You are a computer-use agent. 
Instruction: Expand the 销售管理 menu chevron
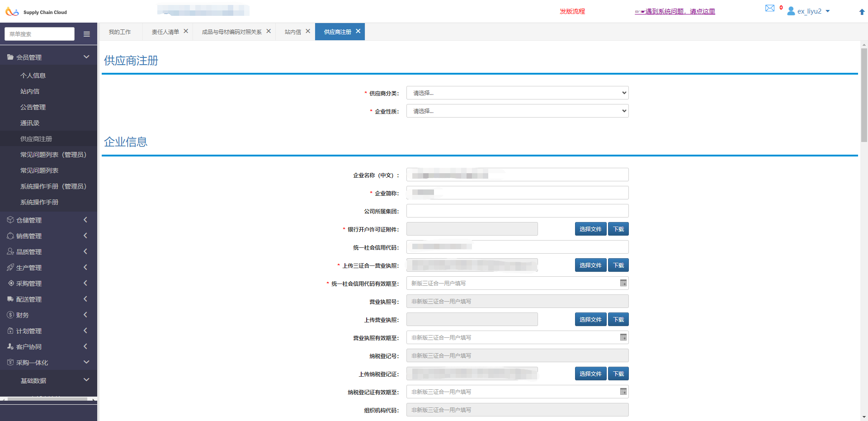85,236
